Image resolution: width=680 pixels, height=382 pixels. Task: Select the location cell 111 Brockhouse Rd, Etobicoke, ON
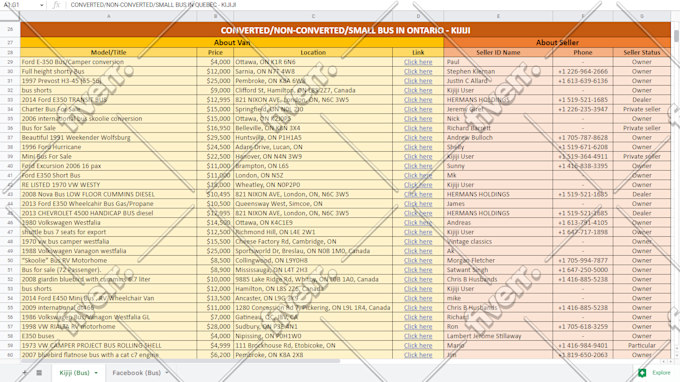point(313,346)
